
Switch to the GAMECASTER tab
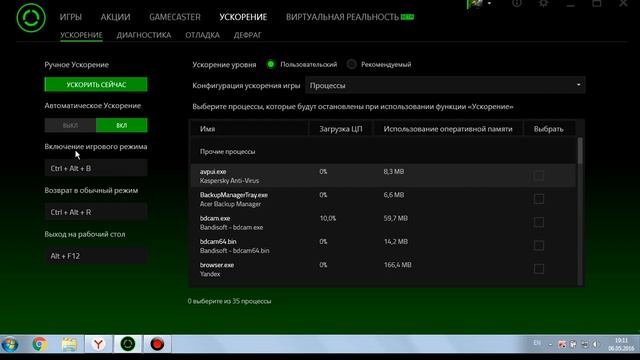[x=175, y=17]
